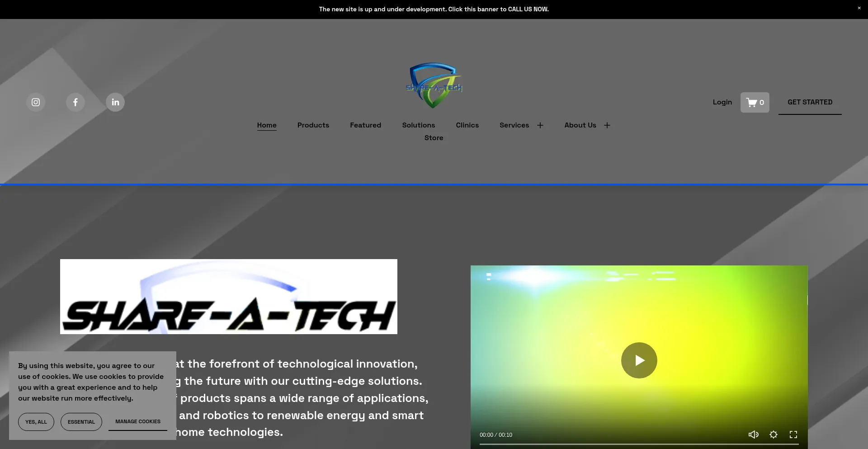Image resolution: width=868 pixels, height=449 pixels.
Task: Mute the video volume speaker icon
Action: tap(753, 435)
